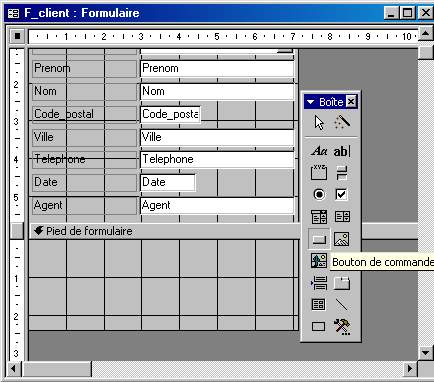The height and width of the screenshot is (382, 434).
Task: Select the Select Objects pointer tool
Action: click(319, 122)
